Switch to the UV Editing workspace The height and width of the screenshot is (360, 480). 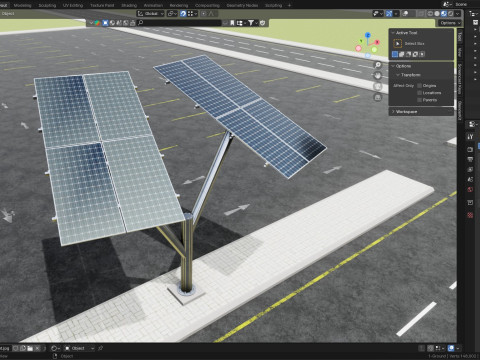pyautogui.click(x=73, y=5)
